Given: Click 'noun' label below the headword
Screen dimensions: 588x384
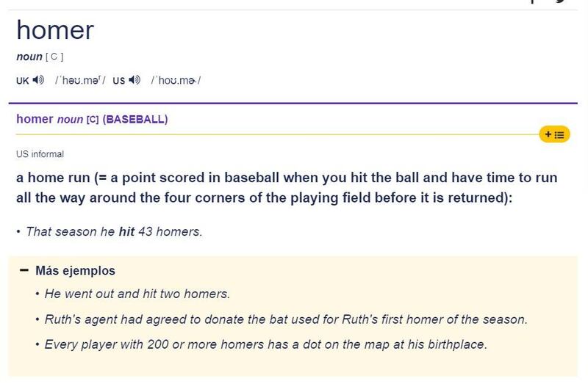Looking at the screenshot, I should (x=28, y=57).
